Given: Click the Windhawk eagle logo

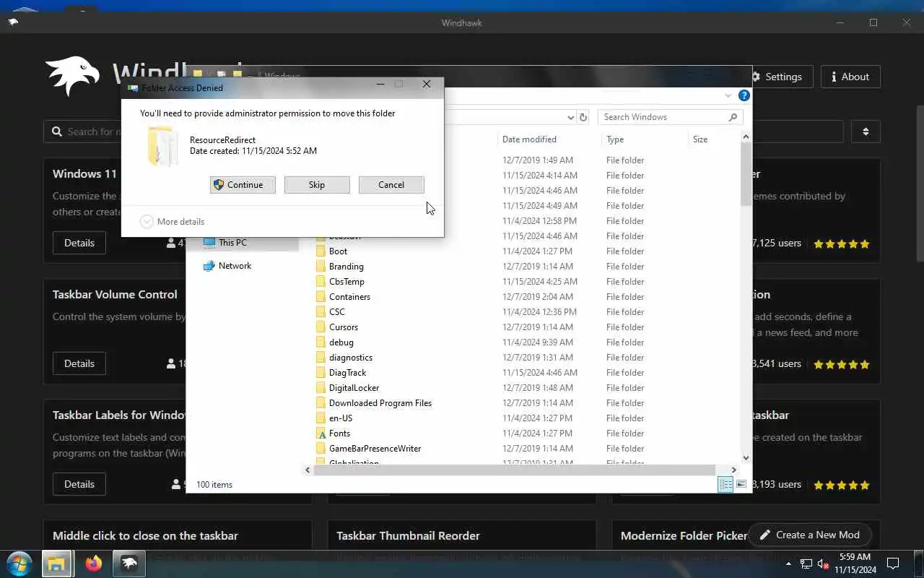Looking at the screenshot, I should pos(73,75).
